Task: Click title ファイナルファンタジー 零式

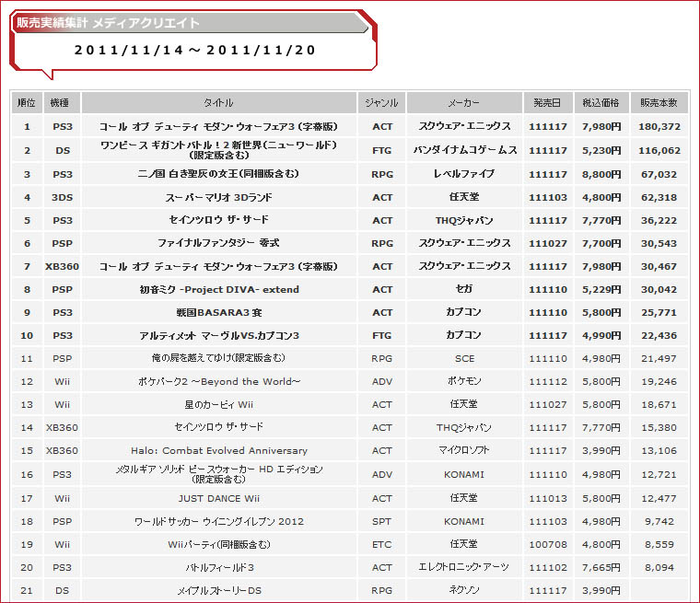Action: 219,243
